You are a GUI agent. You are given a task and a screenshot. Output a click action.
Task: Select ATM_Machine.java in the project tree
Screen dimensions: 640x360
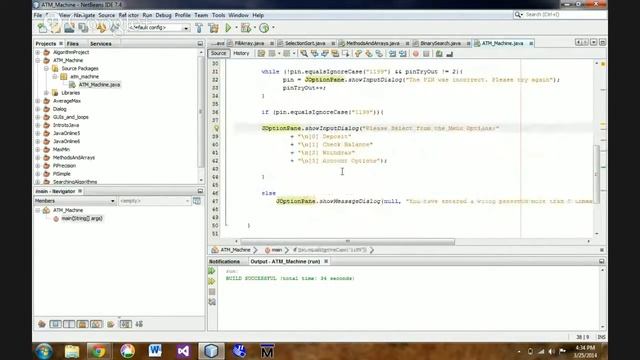(99, 85)
